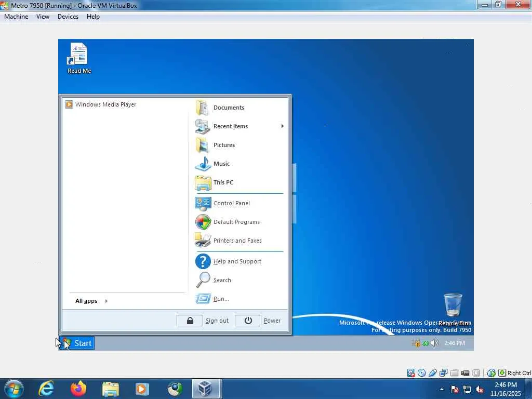Image resolution: width=532 pixels, height=399 pixels.
Task: Click the guest taskbar clock 2:46 PM
Action: coord(455,343)
